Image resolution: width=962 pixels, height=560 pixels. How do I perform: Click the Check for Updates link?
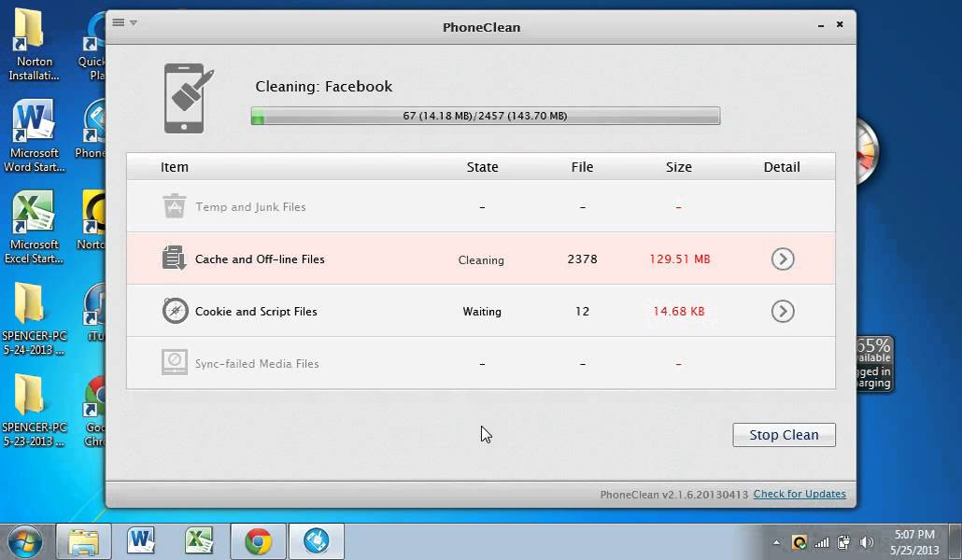pos(799,494)
